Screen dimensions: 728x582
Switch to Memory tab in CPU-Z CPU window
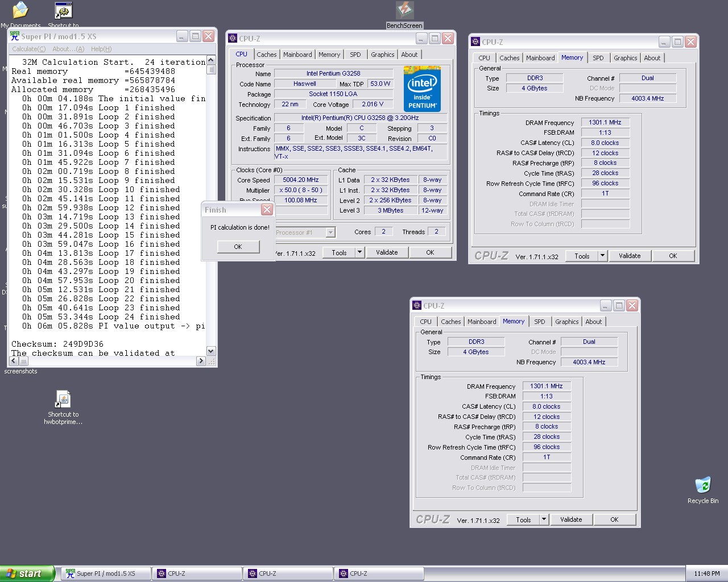(329, 55)
